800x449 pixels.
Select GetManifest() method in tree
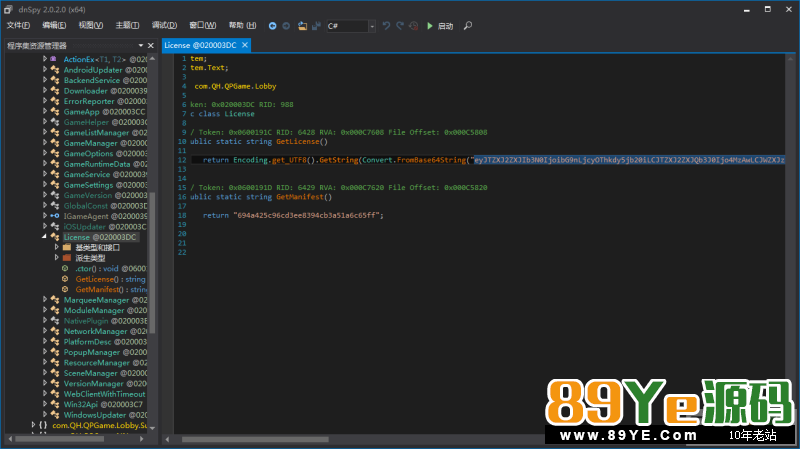point(111,289)
